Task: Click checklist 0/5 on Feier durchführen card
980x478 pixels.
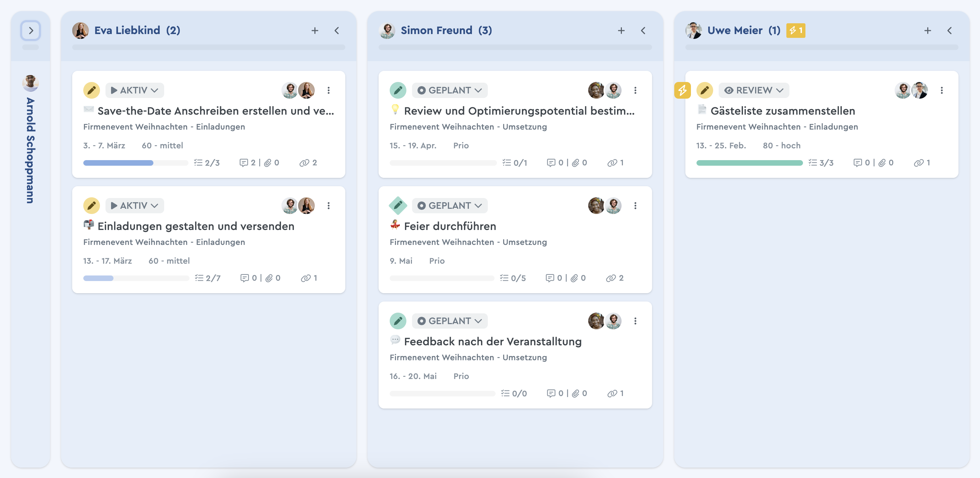Action: pyautogui.click(x=513, y=278)
